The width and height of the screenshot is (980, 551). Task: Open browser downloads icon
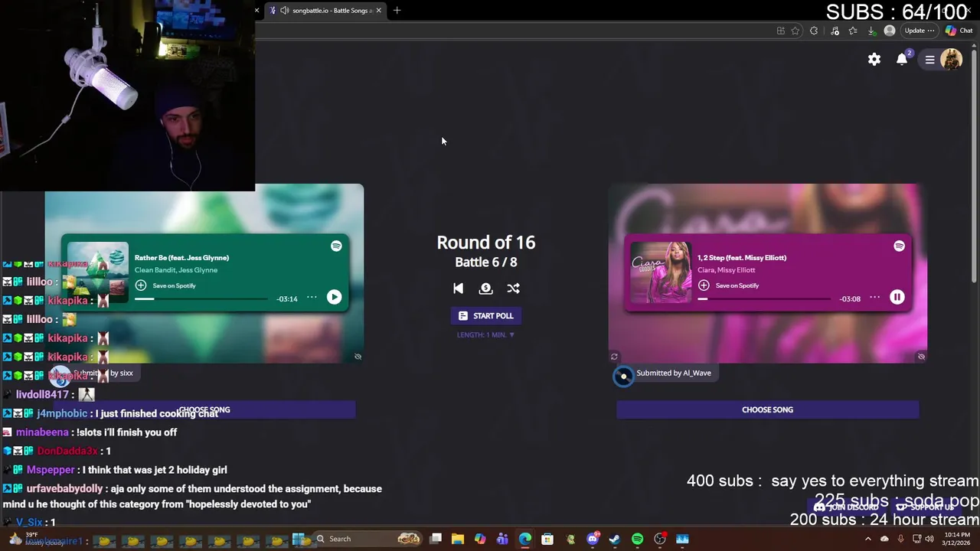point(871,31)
